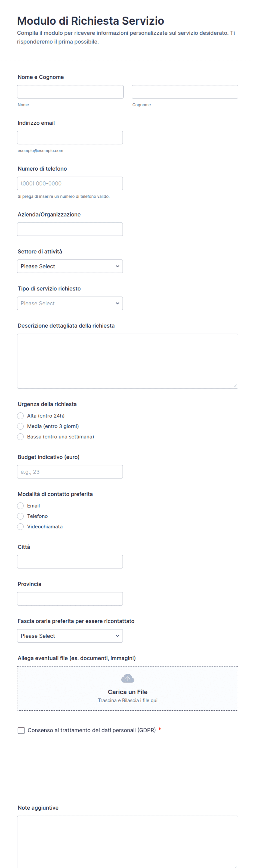Click the Descrizione textarea resize handle

click(235, 386)
